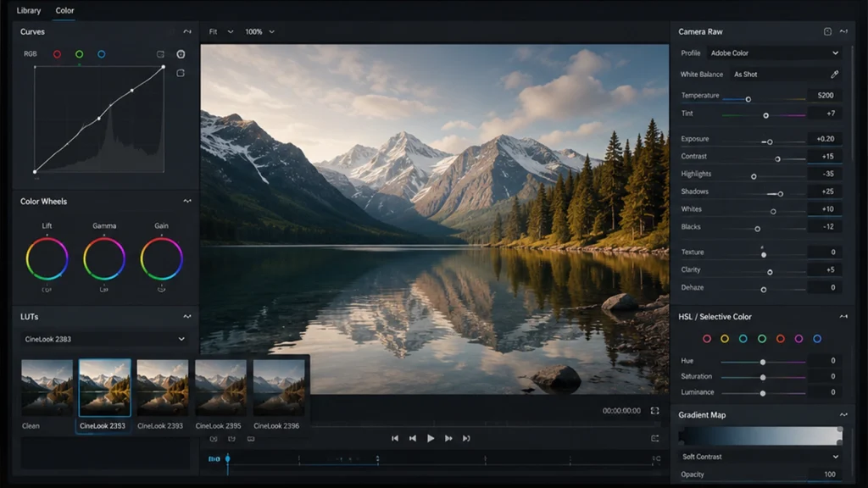Select the blue channel circle in Curves
This screenshot has width=868, height=488.
pos(102,54)
